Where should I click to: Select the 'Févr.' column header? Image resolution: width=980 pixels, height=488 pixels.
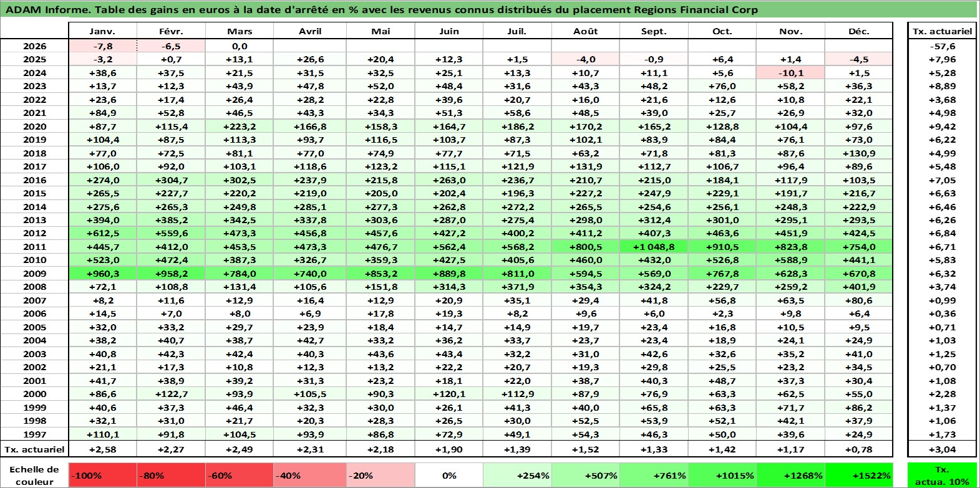coord(172,31)
